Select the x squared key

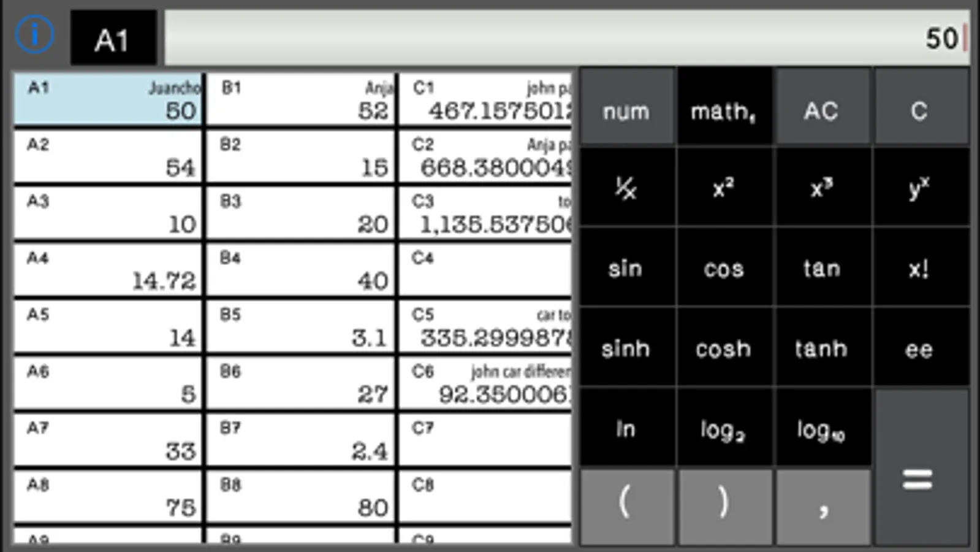pos(724,187)
